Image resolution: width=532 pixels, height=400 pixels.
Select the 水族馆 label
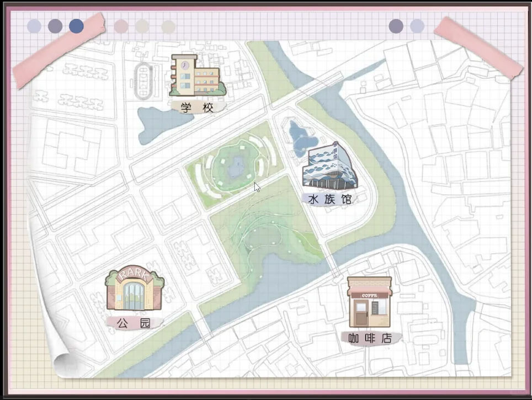click(330, 199)
